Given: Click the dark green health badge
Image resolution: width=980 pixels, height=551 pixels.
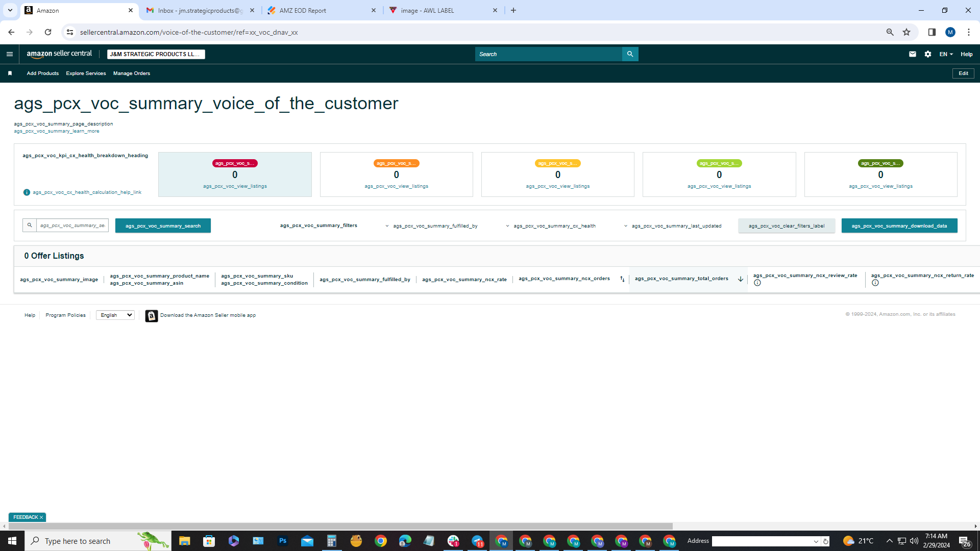Looking at the screenshot, I should [x=881, y=163].
